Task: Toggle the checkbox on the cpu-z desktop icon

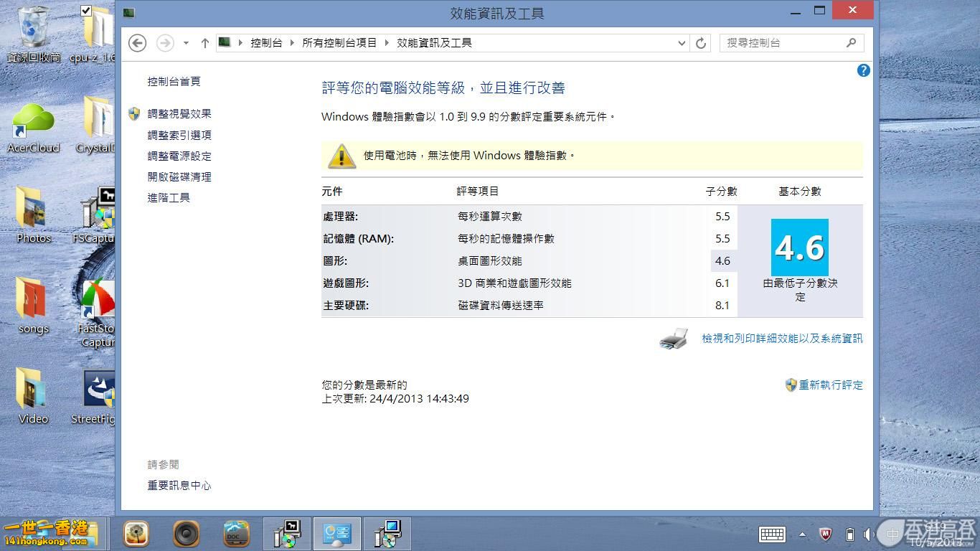Action: [87, 10]
